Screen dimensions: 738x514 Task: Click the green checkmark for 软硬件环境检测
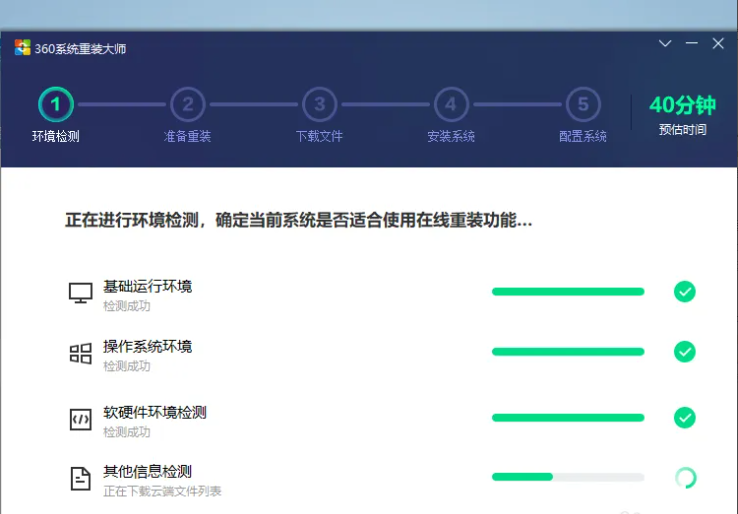coord(684,418)
